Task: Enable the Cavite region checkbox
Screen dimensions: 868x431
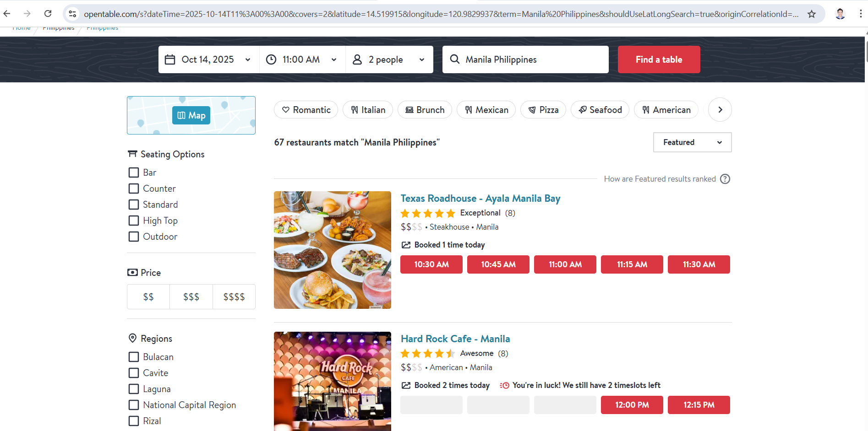Action: (134, 373)
